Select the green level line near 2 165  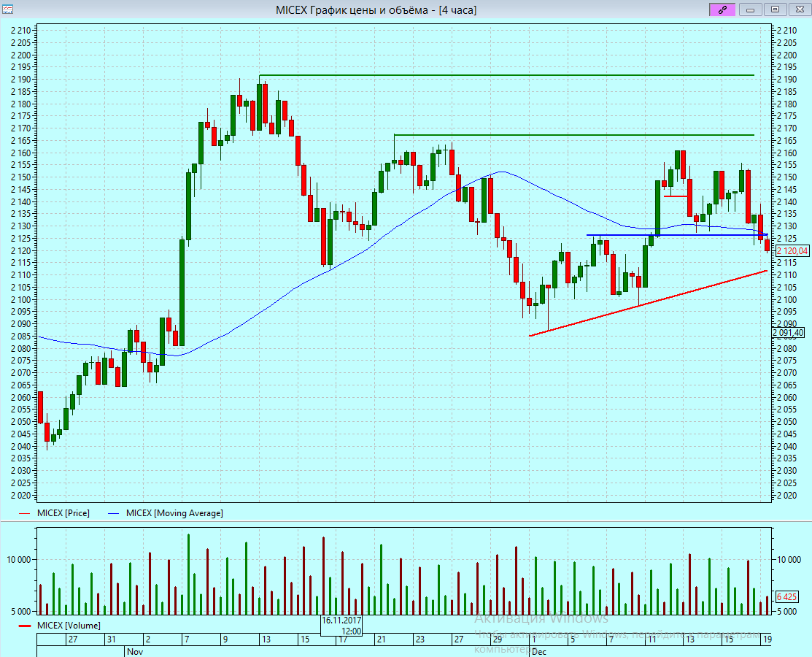[573, 135]
